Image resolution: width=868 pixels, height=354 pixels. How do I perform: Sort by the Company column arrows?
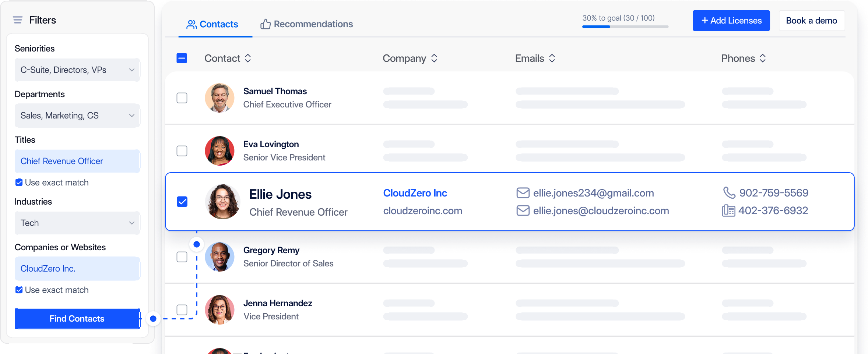click(x=434, y=58)
